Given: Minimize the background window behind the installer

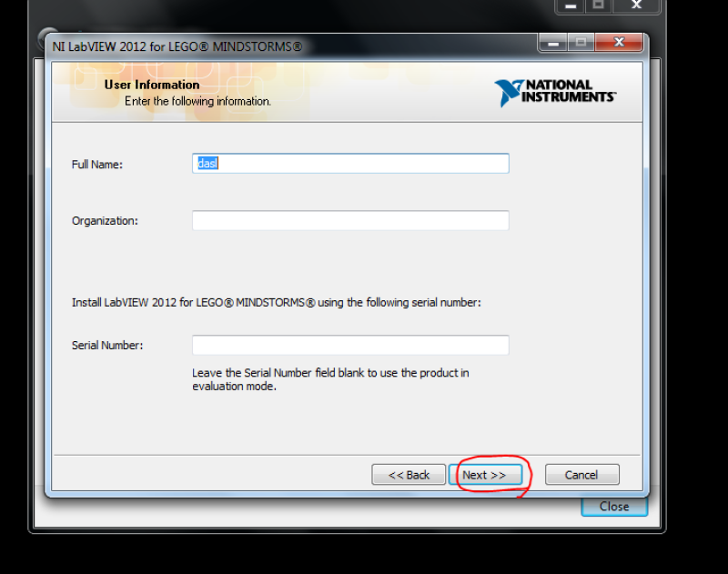Looking at the screenshot, I should tap(571, 6).
